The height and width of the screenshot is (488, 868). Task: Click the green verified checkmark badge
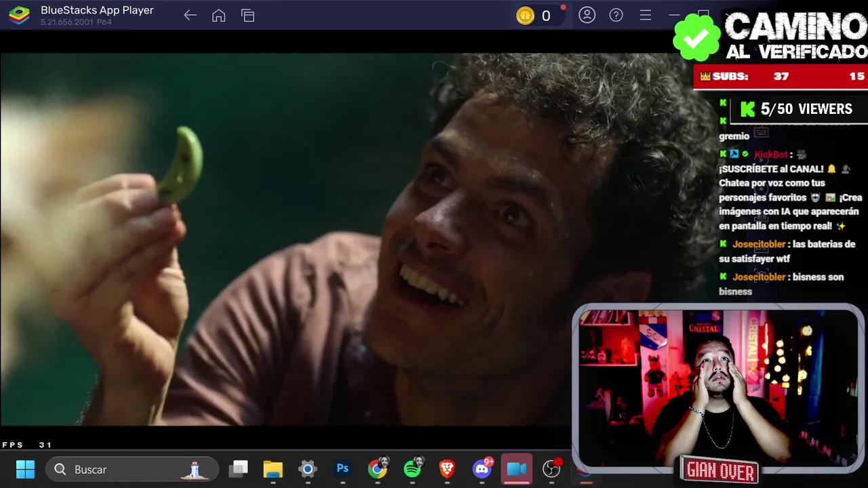[696, 37]
